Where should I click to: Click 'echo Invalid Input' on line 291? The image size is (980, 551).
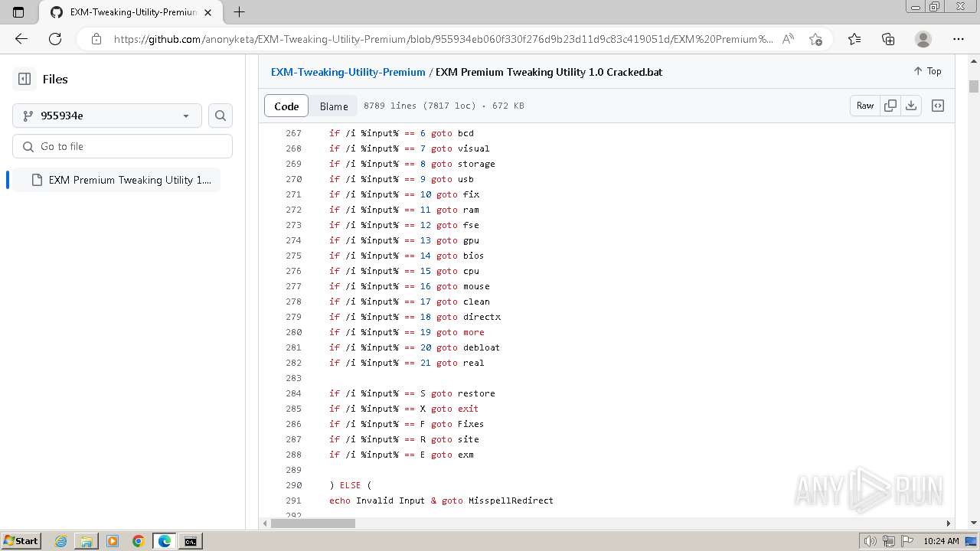377,500
